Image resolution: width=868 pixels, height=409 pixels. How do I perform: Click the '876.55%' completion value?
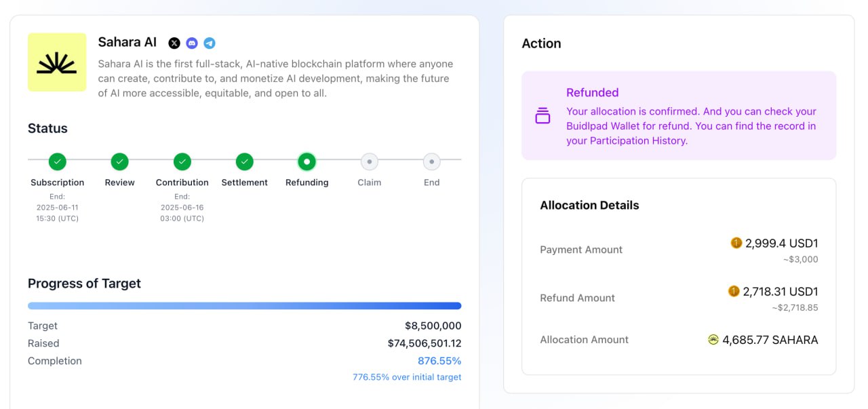tap(439, 361)
